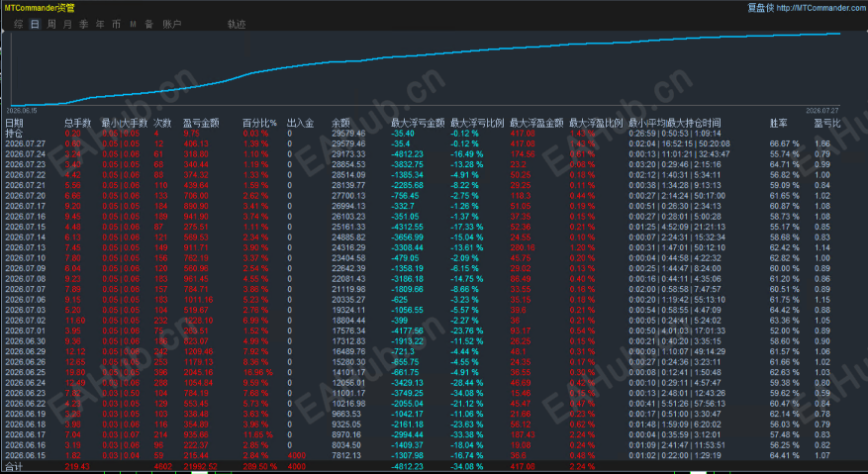Click the 复盘侠 label in header
The image size is (868, 474).
[760, 8]
